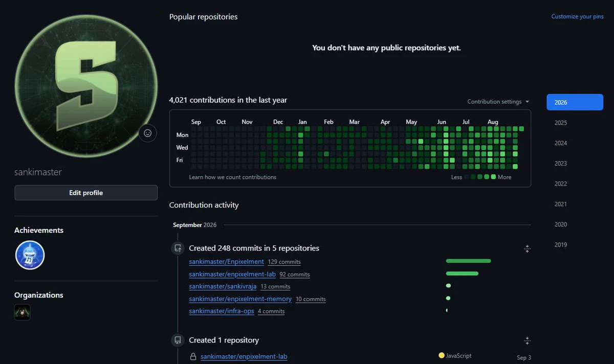Open sankimaster/enpixelment-lab link in commits list
The height and width of the screenshot is (364, 614).
point(232,274)
